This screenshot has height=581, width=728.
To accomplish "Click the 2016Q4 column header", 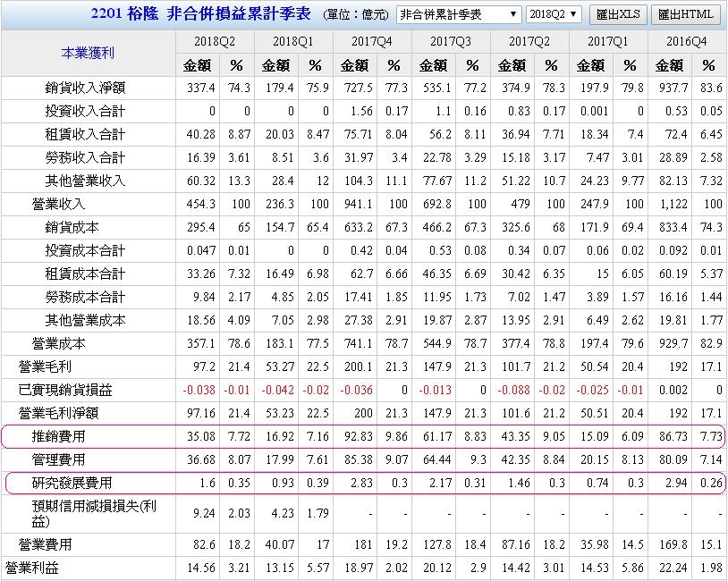I will pos(687,41).
